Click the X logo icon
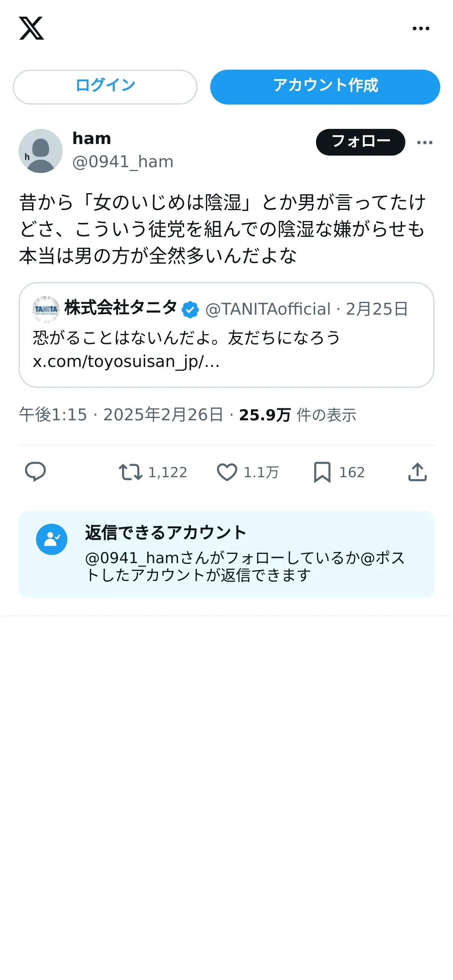Screen dimensions: 453x980 click(x=31, y=28)
